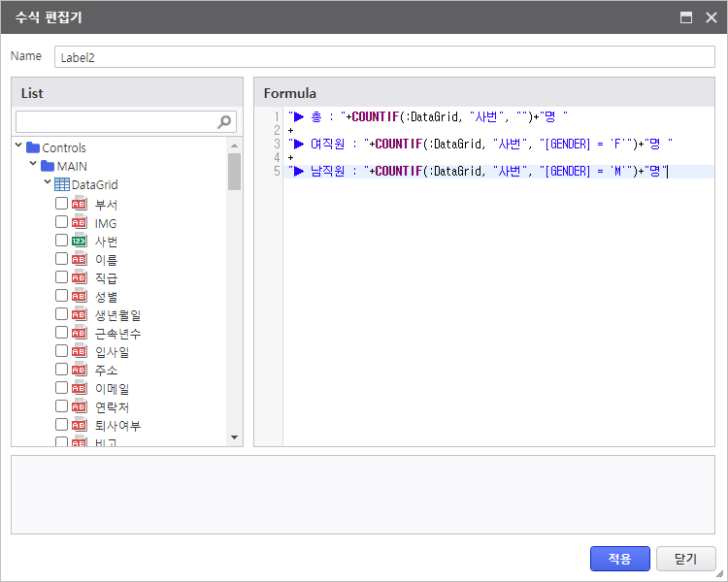Click the text type icon beside 이메일
Image resolution: width=728 pixels, height=582 pixels.
click(80, 388)
